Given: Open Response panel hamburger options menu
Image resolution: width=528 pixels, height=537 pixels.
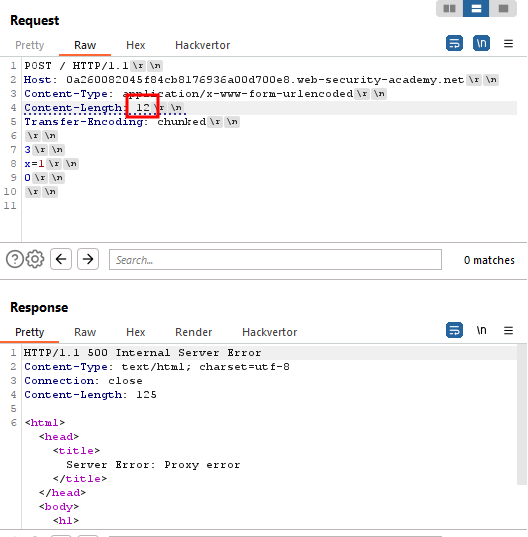Looking at the screenshot, I should (508, 330).
